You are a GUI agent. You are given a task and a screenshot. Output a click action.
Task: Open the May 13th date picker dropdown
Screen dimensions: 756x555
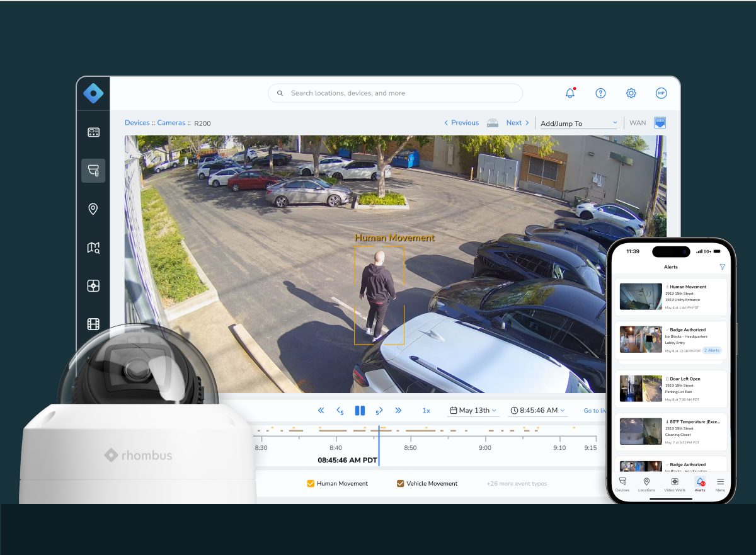(473, 410)
